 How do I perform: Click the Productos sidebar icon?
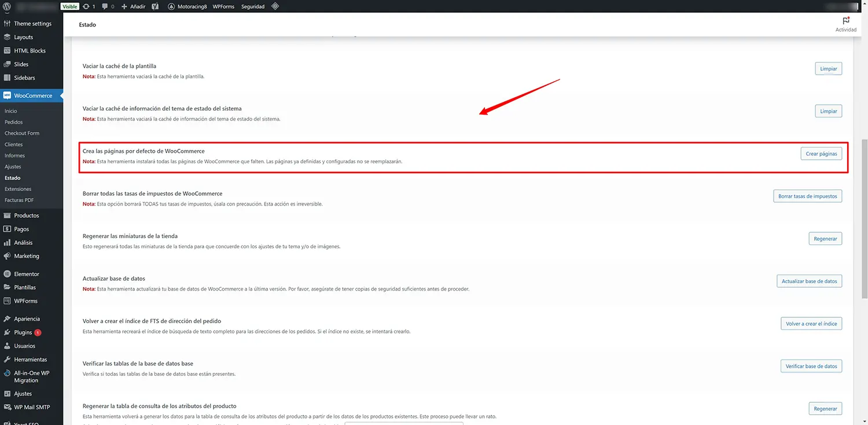pos(7,215)
